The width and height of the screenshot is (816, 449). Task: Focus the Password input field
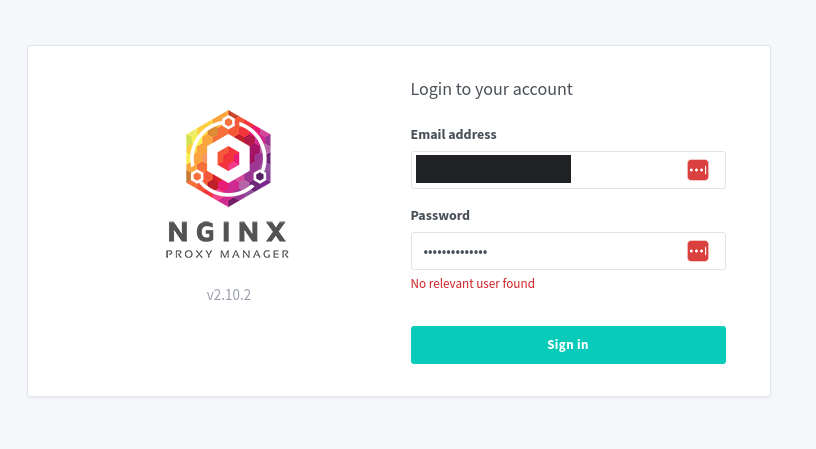tap(568, 251)
